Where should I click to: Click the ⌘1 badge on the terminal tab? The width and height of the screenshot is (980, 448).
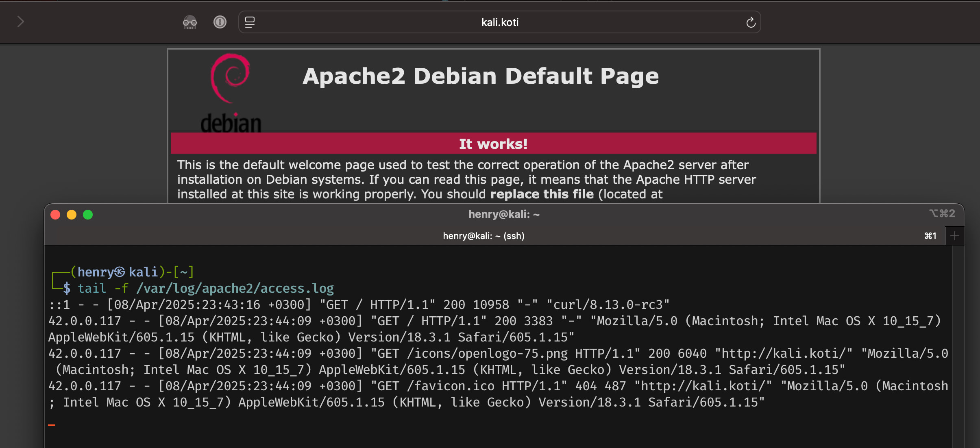[x=930, y=236]
